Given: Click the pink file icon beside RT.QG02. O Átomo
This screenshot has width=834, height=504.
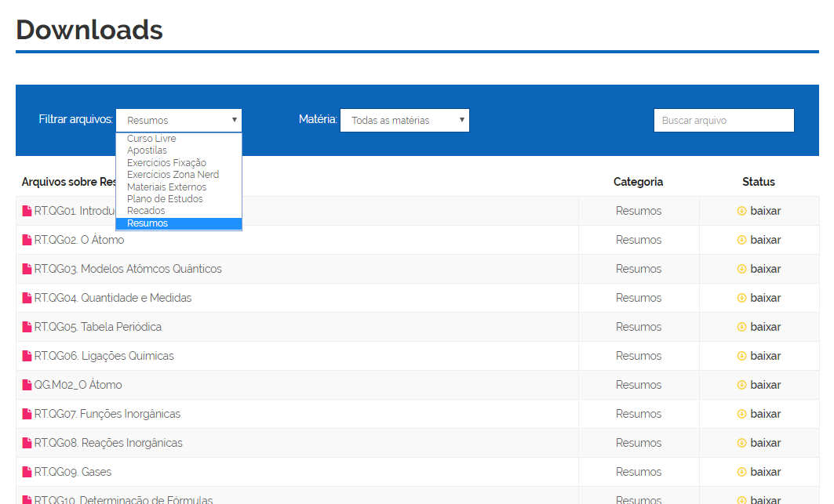Looking at the screenshot, I should pyautogui.click(x=27, y=240).
